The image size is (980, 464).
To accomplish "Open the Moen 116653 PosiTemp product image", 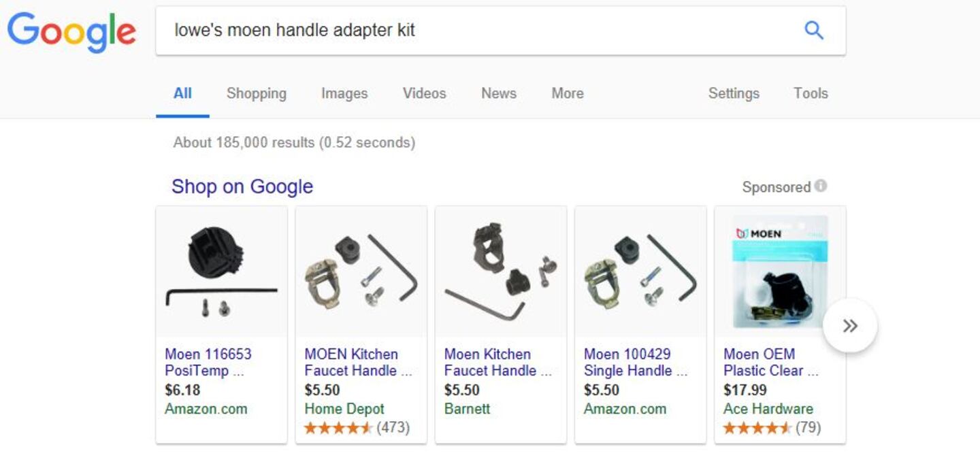I will tap(222, 272).
